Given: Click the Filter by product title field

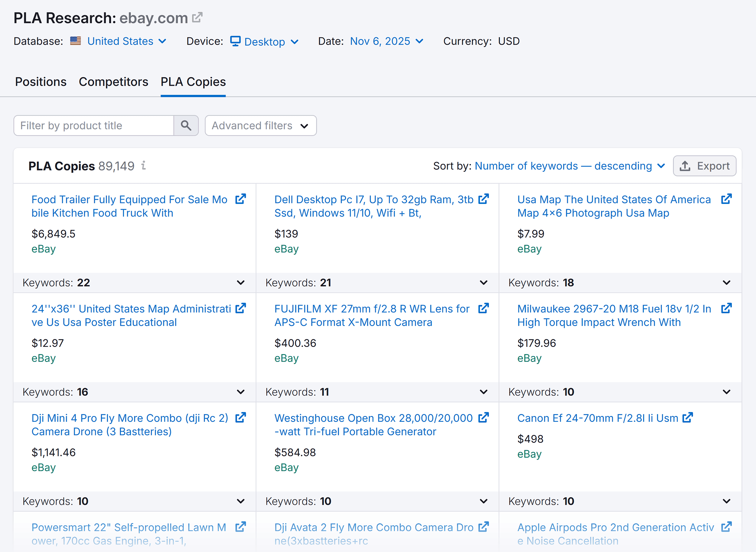Looking at the screenshot, I should pos(94,126).
